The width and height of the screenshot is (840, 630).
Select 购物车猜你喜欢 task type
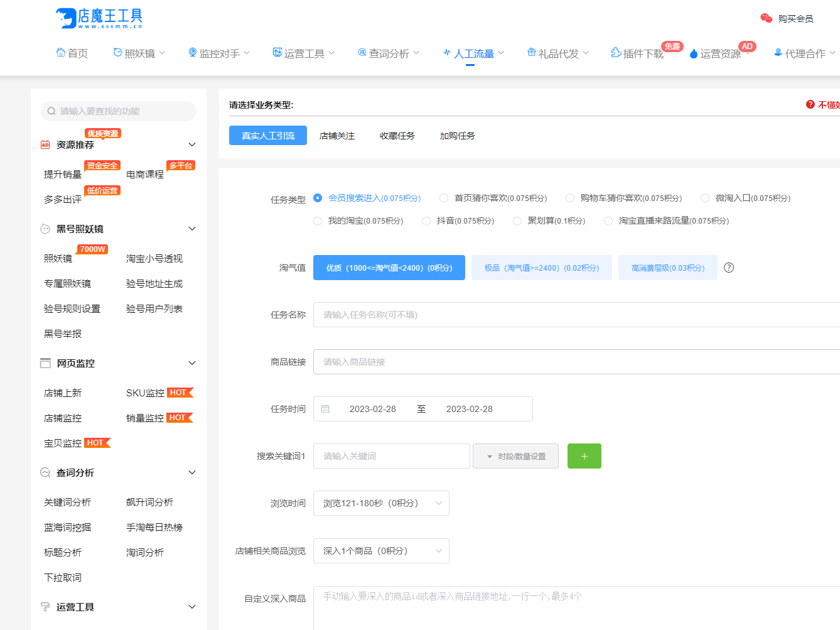coord(624,198)
